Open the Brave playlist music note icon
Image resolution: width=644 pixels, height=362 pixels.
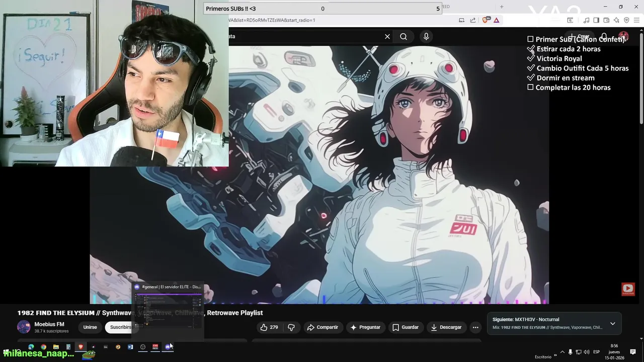(586, 20)
